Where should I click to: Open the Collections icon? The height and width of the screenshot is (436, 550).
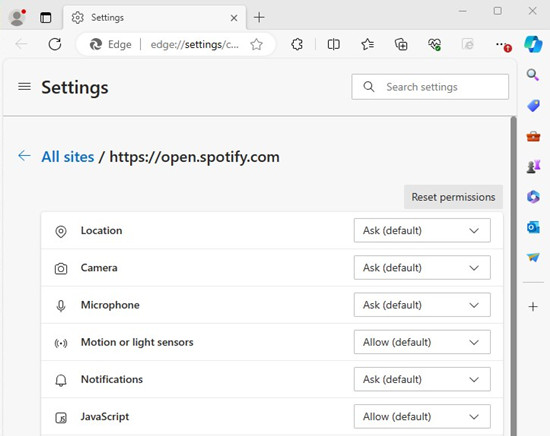(x=401, y=45)
